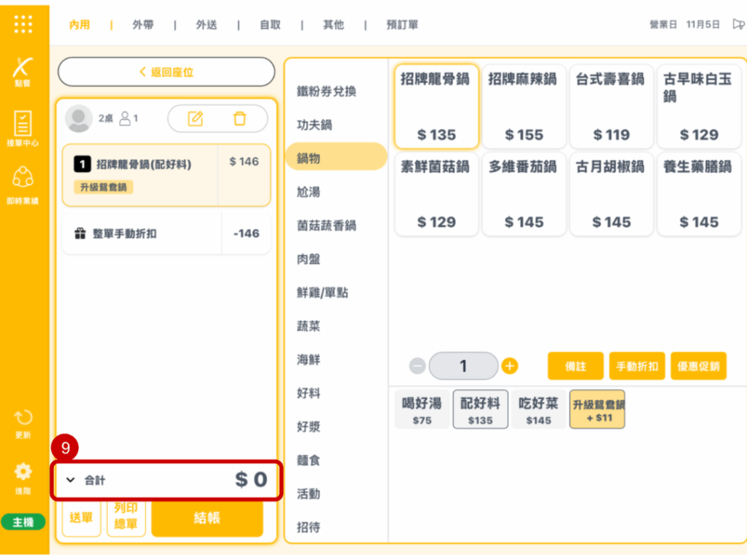Switch to the 外帶 takeout tab
The height and width of the screenshot is (560, 747).
143,25
